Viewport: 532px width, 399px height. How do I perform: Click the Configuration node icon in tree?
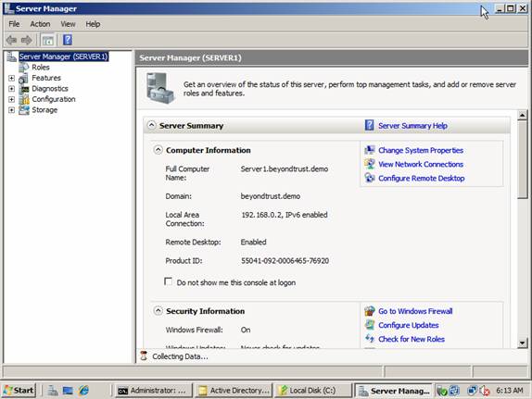[x=24, y=99]
